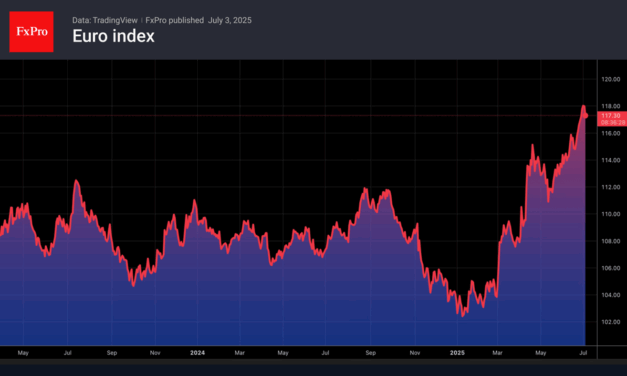Click the 116.00 price axis label
The height and width of the screenshot is (376, 627).
tap(611, 133)
